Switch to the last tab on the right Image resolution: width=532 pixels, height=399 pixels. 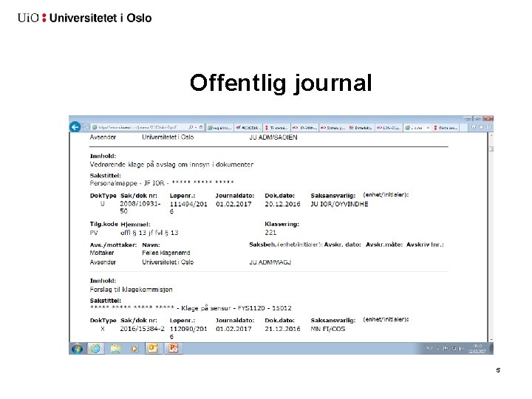tap(445, 128)
